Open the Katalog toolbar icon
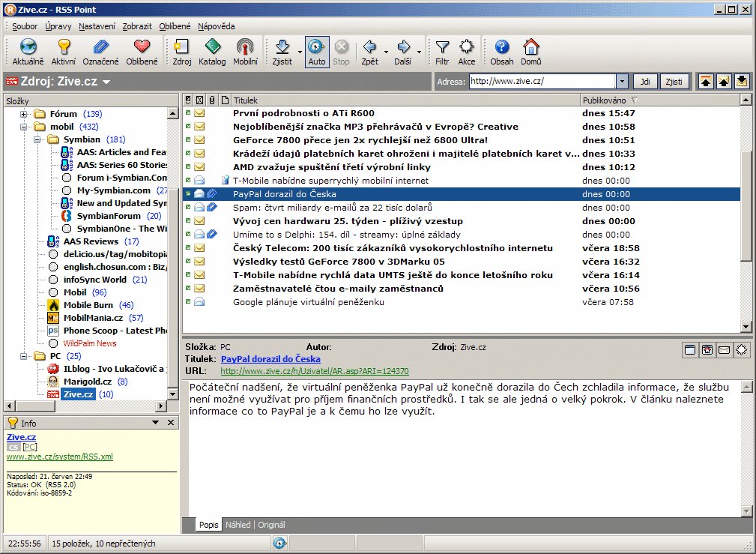Viewport: 756px width, 554px height. click(x=212, y=52)
